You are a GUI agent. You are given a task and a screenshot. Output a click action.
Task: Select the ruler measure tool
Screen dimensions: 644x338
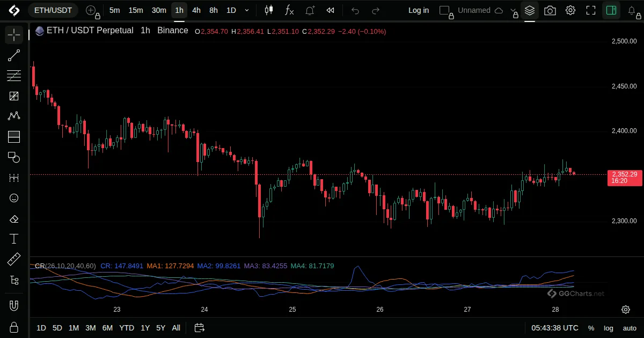click(14, 259)
